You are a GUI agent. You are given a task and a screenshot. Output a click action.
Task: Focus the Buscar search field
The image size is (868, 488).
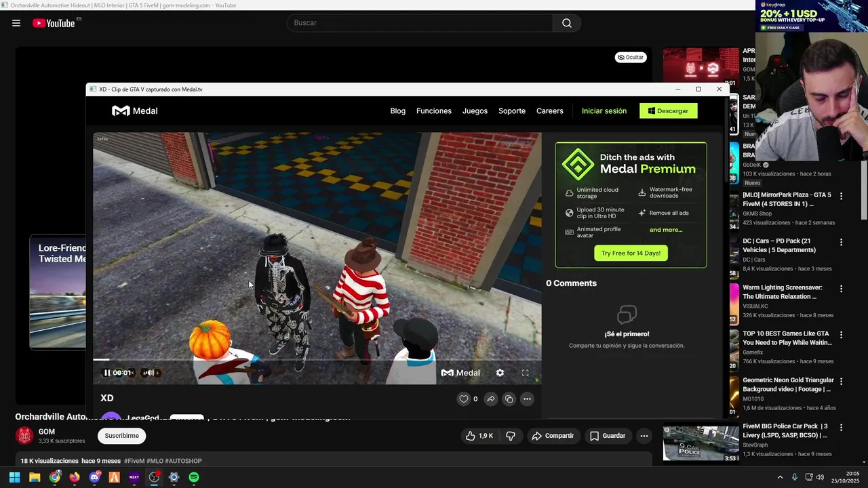click(x=420, y=23)
